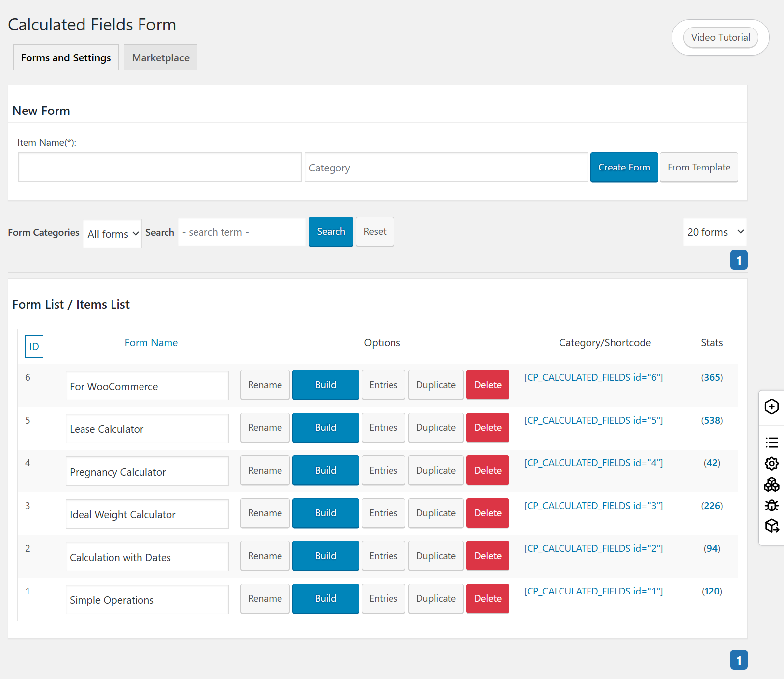The image size is (784, 679).
Task: Open the gear settings icon in side panel
Action: [772, 463]
